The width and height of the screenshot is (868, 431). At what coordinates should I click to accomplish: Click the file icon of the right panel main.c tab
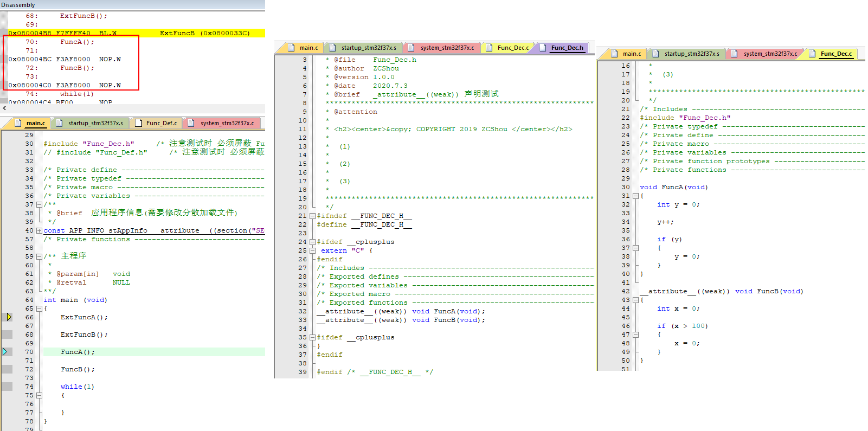pyautogui.click(x=614, y=54)
